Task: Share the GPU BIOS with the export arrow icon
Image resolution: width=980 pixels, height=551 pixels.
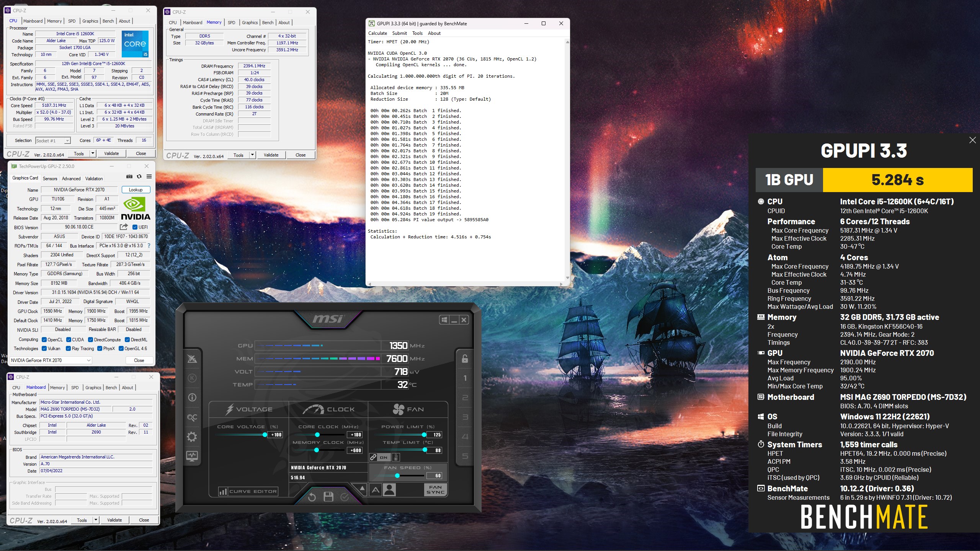Action: [124, 227]
